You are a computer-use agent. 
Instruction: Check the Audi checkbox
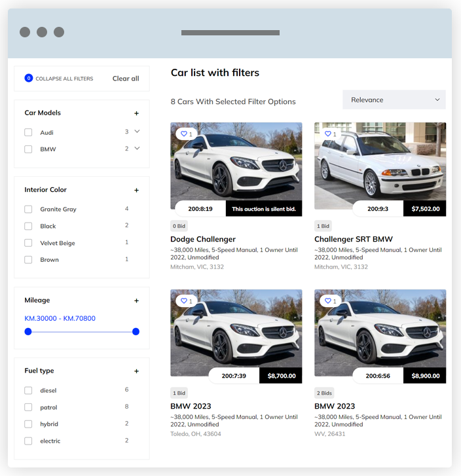coord(28,132)
